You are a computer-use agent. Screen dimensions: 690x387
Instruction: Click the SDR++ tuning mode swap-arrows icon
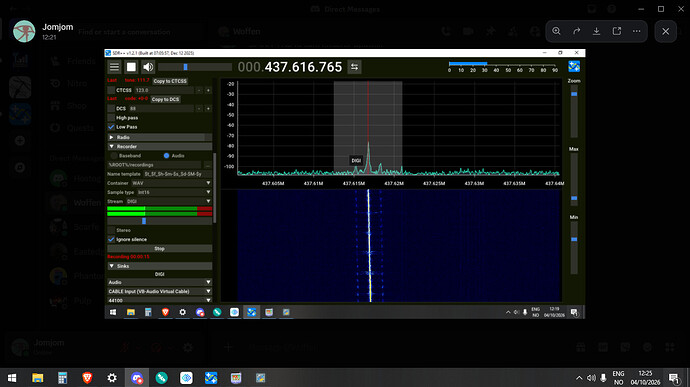click(354, 67)
